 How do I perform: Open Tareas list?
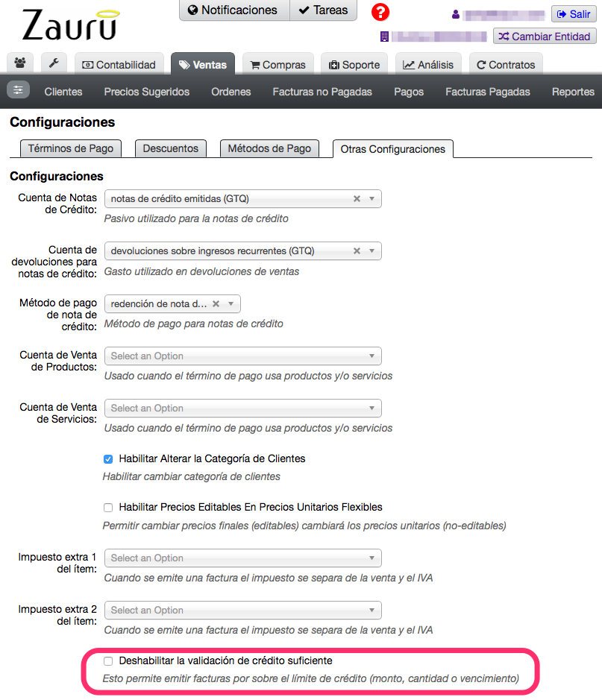pyautogui.click(x=323, y=10)
